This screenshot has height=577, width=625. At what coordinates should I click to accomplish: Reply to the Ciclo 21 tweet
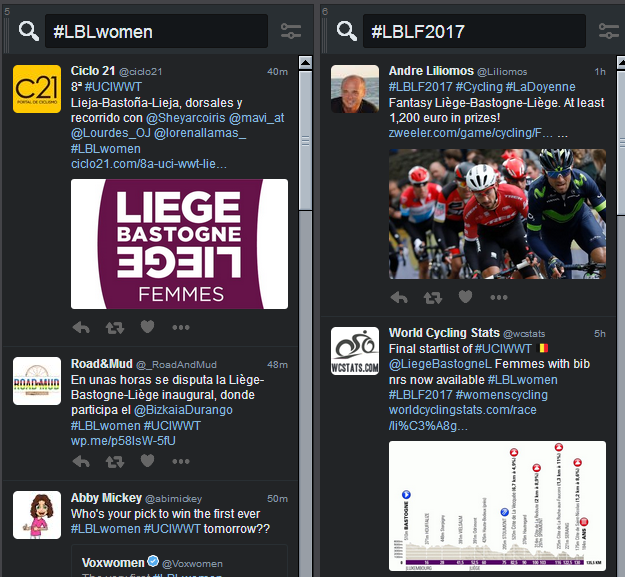tap(81, 328)
